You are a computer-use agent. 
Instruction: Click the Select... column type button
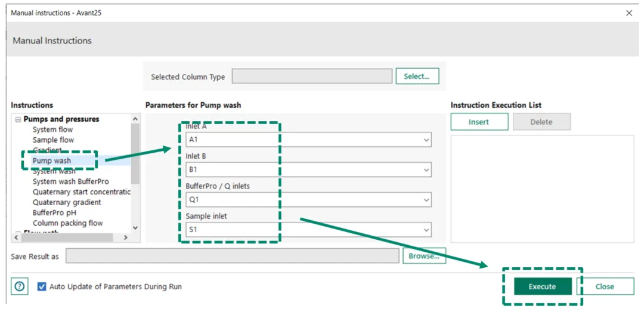click(417, 76)
